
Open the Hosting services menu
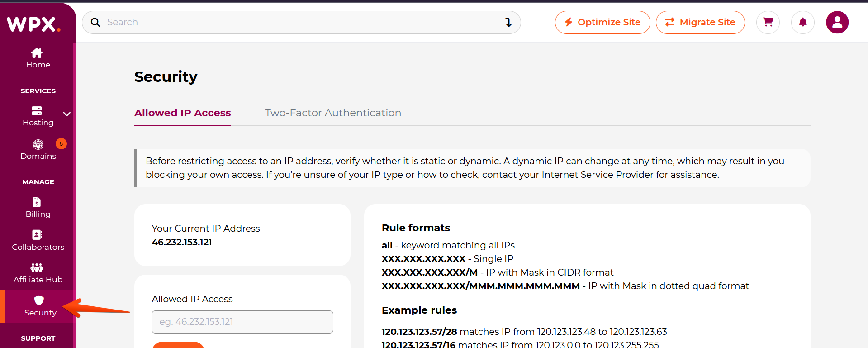[38, 116]
